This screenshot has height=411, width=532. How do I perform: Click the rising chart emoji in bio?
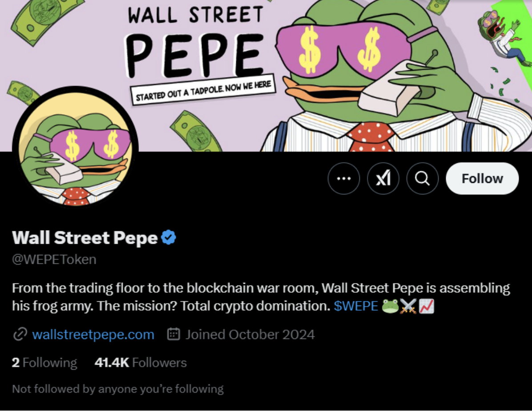tap(426, 306)
